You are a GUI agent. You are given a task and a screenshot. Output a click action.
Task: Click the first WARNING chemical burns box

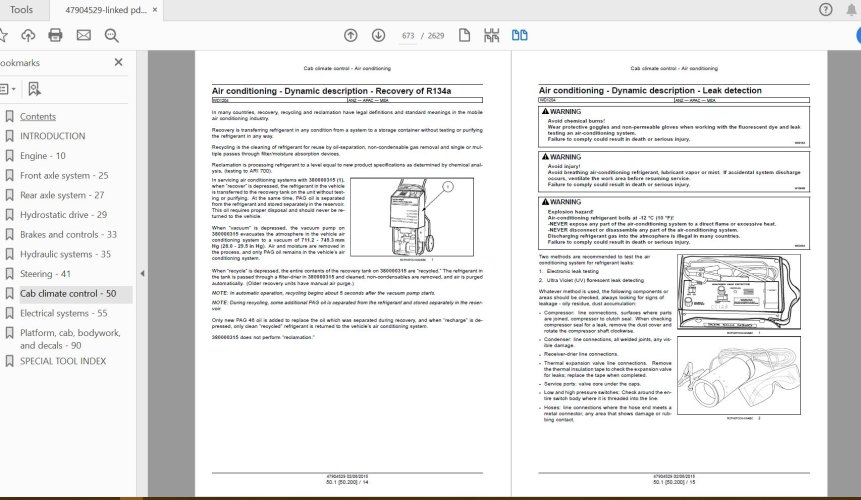[x=674, y=127]
